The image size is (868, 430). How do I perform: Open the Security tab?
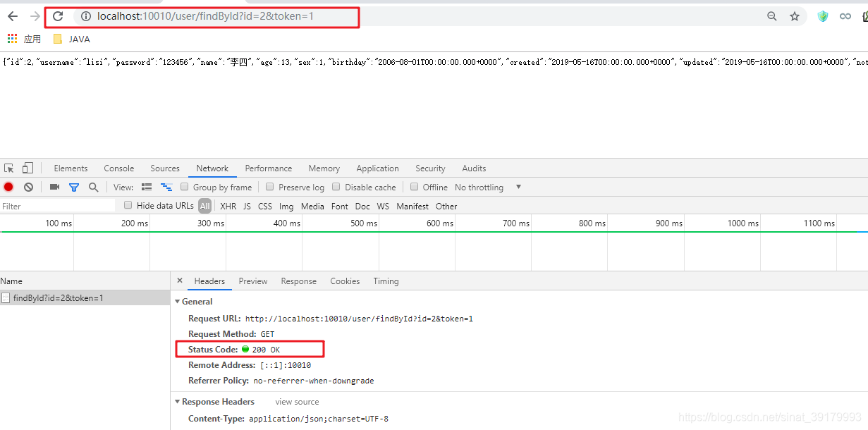[x=430, y=168]
